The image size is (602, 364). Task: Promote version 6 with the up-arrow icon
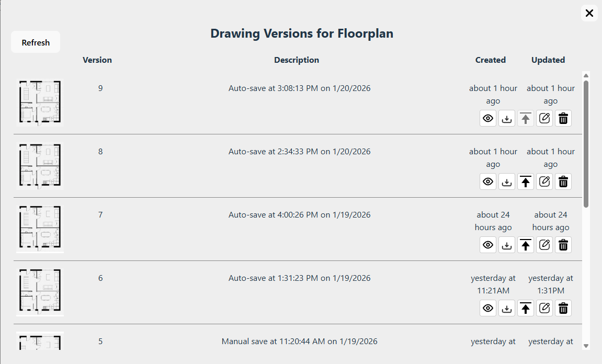click(x=526, y=309)
